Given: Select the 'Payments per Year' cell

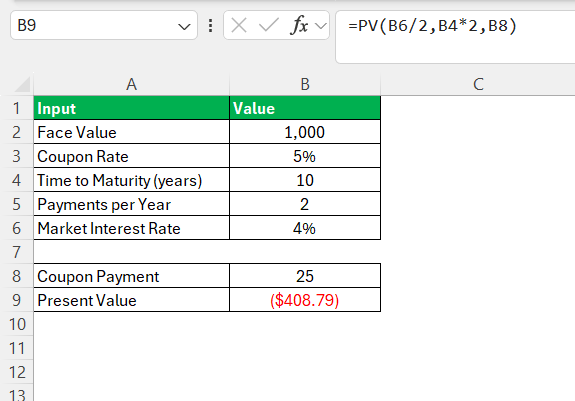Looking at the screenshot, I should point(131,204).
